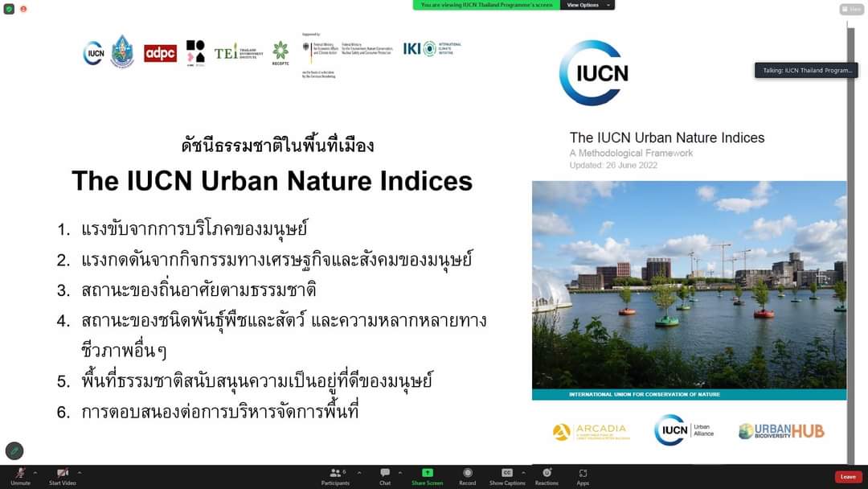Unmute the microphone in Zoom toolbar
Viewport: 868px width, 489px height.
(20, 475)
